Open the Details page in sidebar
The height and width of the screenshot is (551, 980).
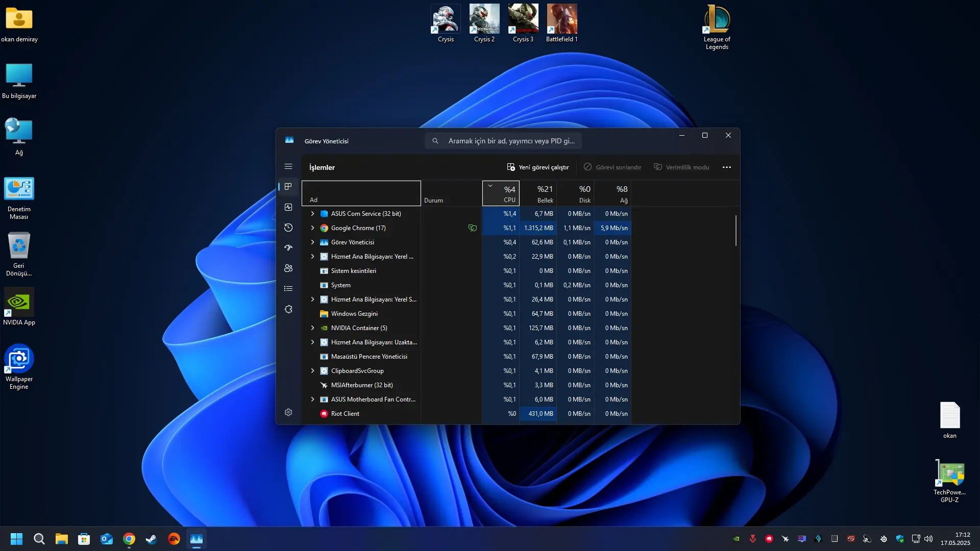(288, 289)
